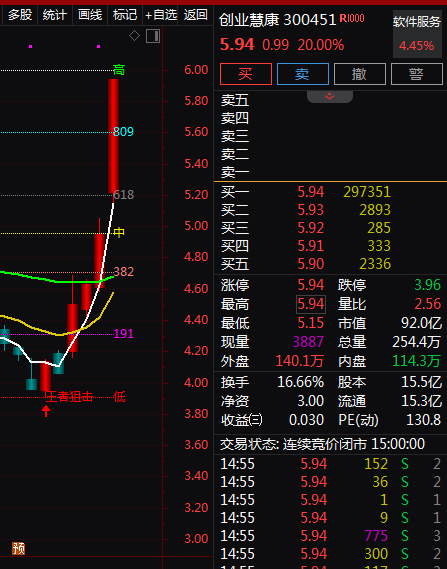
Task: Click the green 高 high label
Action: coord(119,69)
